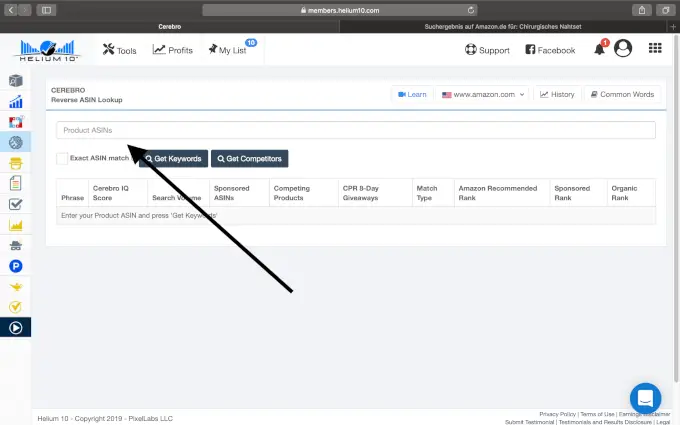Click the box icon in the sidebar
Viewport: 680px width, 425px height.
(x=15, y=81)
